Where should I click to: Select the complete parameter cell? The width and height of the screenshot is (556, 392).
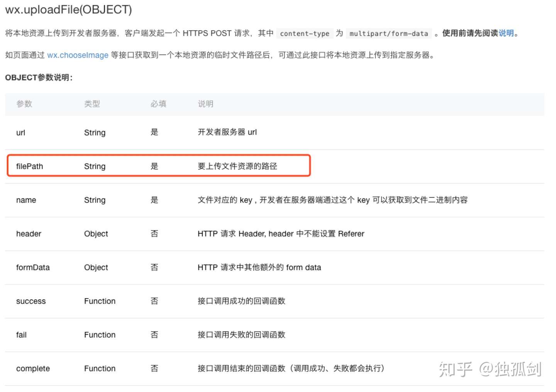(33, 368)
